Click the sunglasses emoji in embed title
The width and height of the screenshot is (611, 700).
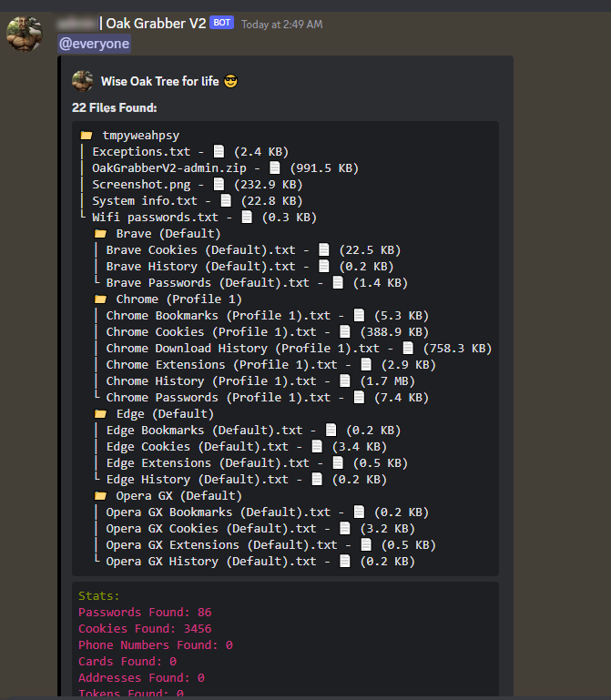pyautogui.click(x=230, y=81)
